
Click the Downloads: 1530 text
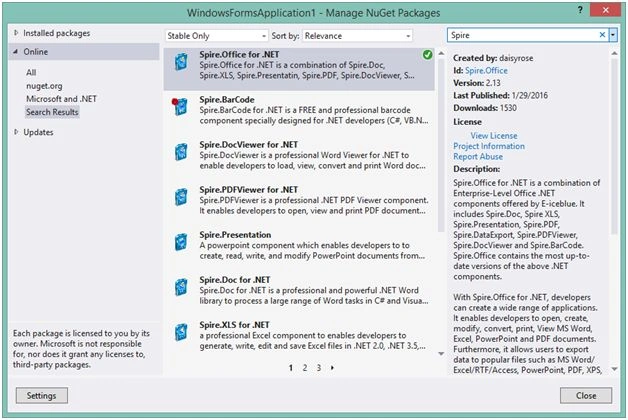click(485, 108)
